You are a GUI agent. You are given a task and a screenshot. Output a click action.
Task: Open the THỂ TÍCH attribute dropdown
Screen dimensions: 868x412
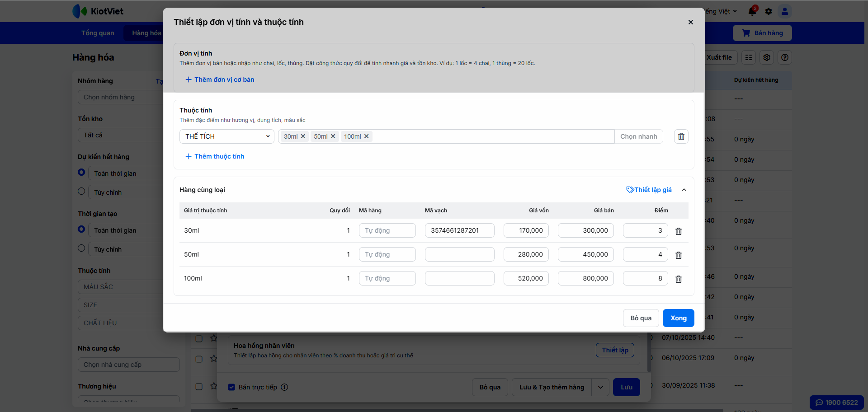(226, 136)
